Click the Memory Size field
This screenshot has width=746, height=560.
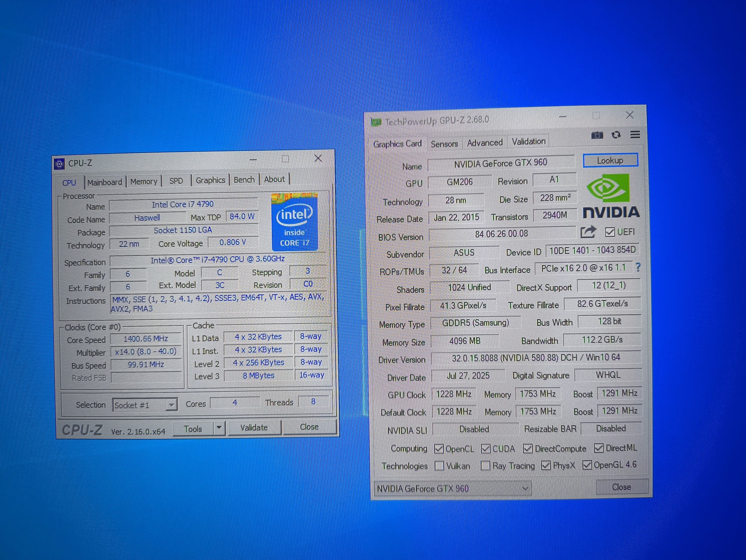pyautogui.click(x=465, y=341)
